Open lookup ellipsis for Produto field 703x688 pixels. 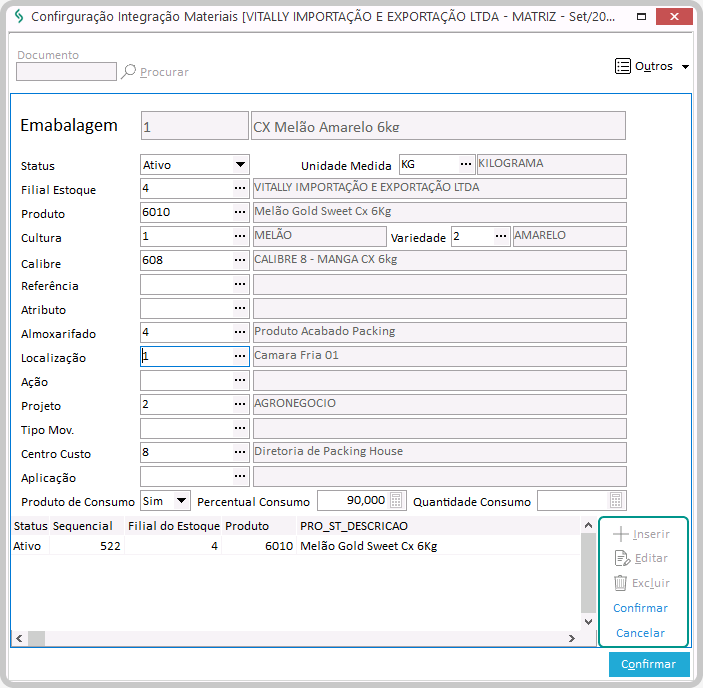[240, 213]
